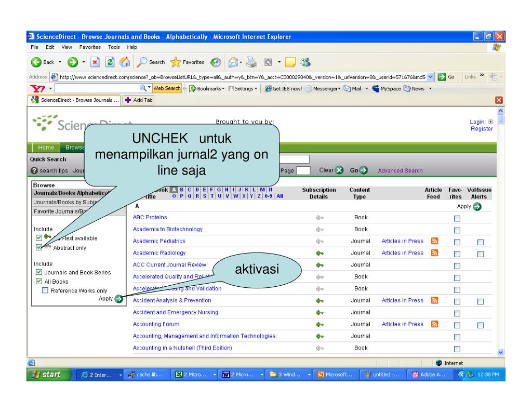The image size is (532, 399).
Task: Click the Clear X button in Quick Search
Action: pyautogui.click(x=339, y=170)
